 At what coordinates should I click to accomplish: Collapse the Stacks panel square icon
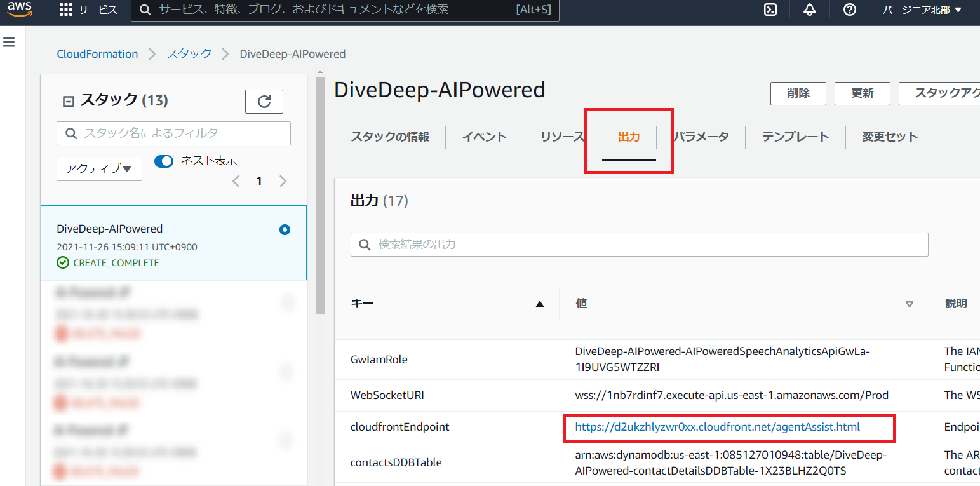tap(68, 101)
